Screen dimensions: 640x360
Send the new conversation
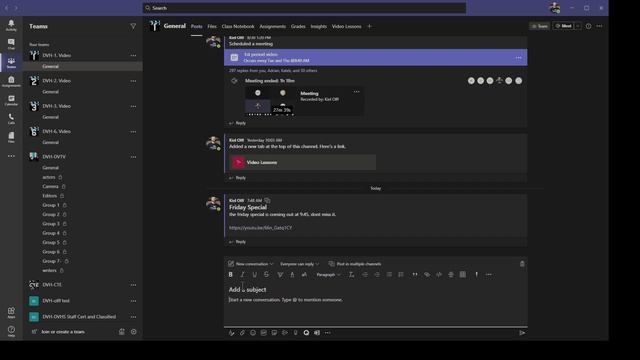pyautogui.click(x=522, y=333)
